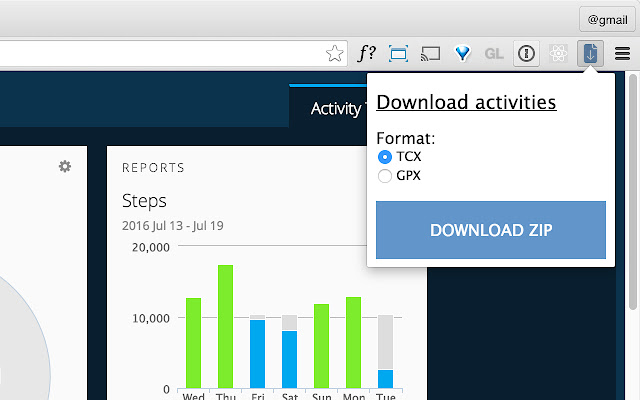Click the DOWNLOAD ZIP button
Image resolution: width=640 pixels, height=400 pixels.
tap(491, 230)
